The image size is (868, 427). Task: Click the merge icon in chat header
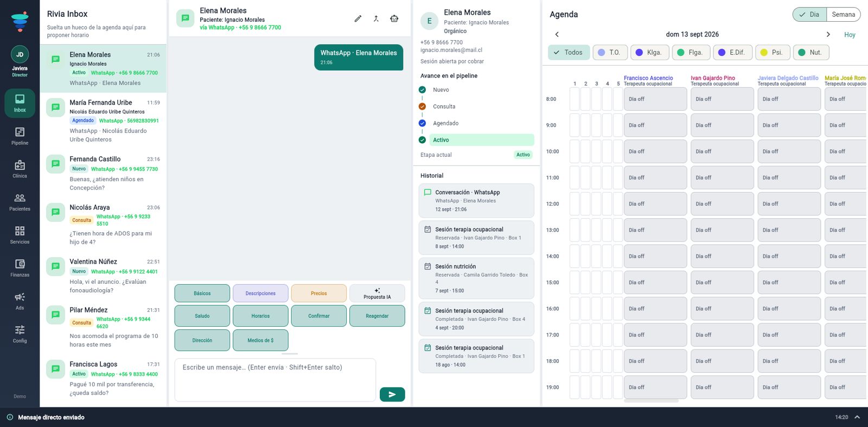tap(376, 18)
